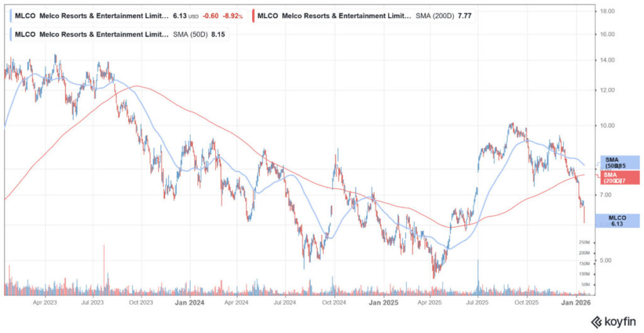Click the Koyfin logo icon
This screenshot has height=333, width=644.
pos(594,321)
